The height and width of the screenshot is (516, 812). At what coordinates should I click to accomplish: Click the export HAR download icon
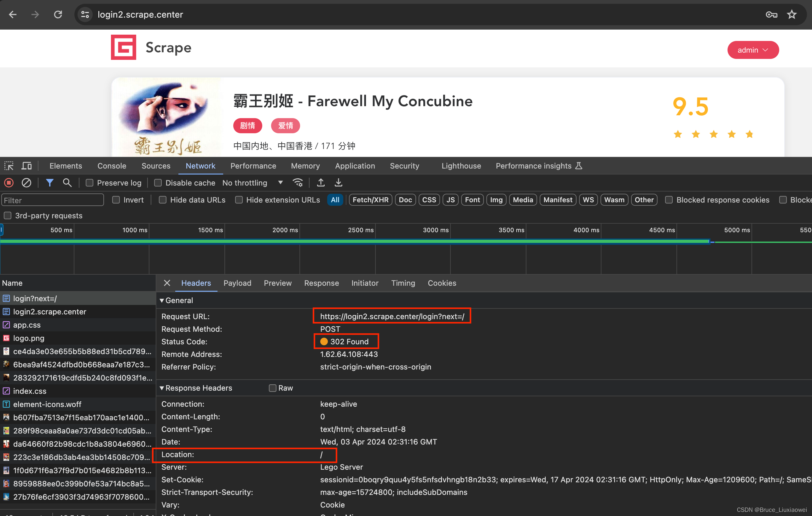point(338,183)
